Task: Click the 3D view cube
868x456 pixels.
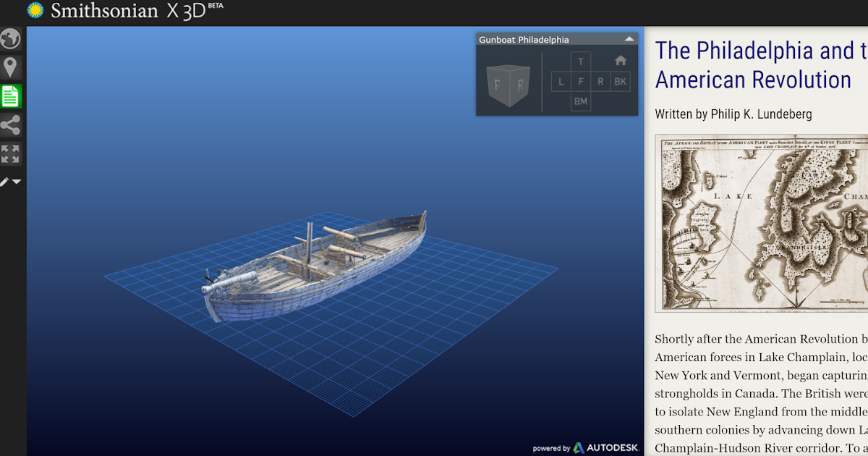Action: pos(509,85)
